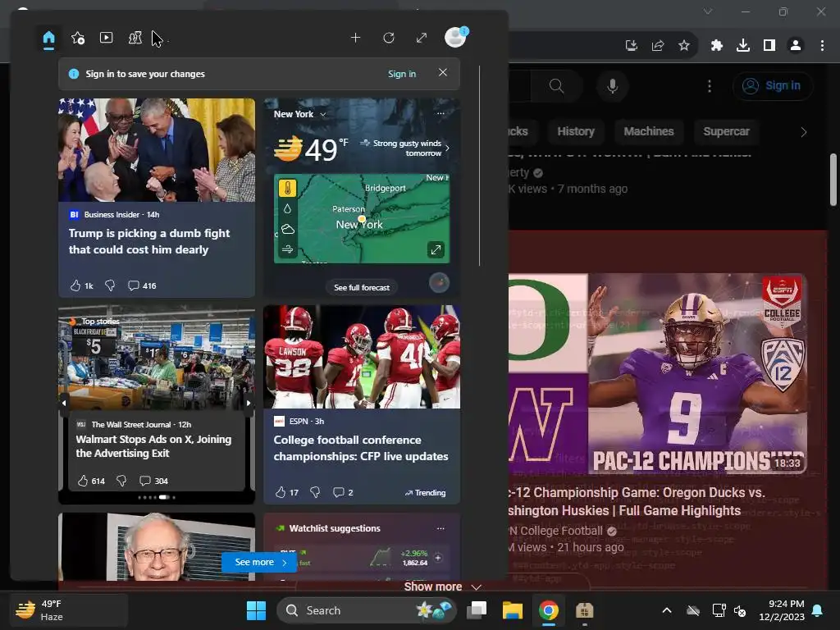Open Windows Start menu
Image resolution: width=840 pixels, height=630 pixels.
(x=256, y=610)
